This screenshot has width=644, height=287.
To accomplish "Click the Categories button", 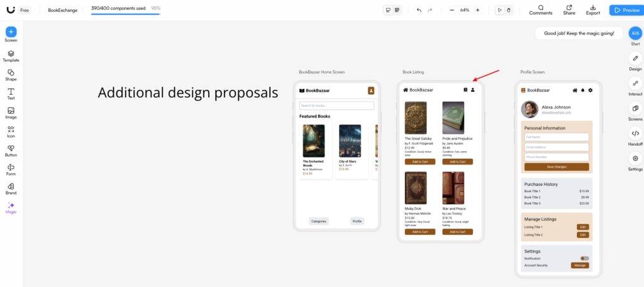I will [x=319, y=221].
